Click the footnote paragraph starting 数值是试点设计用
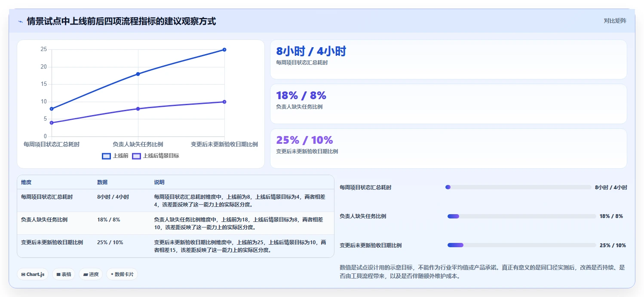 coord(482,272)
